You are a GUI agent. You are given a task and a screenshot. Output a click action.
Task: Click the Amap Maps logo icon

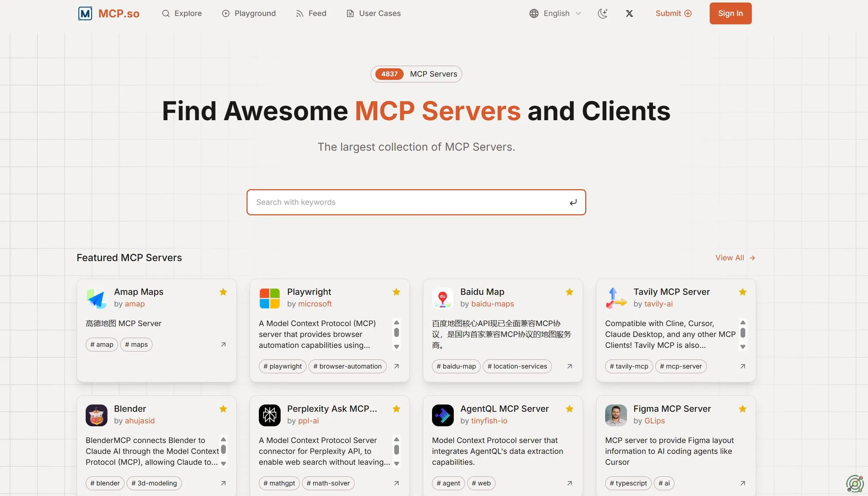pyautogui.click(x=97, y=298)
